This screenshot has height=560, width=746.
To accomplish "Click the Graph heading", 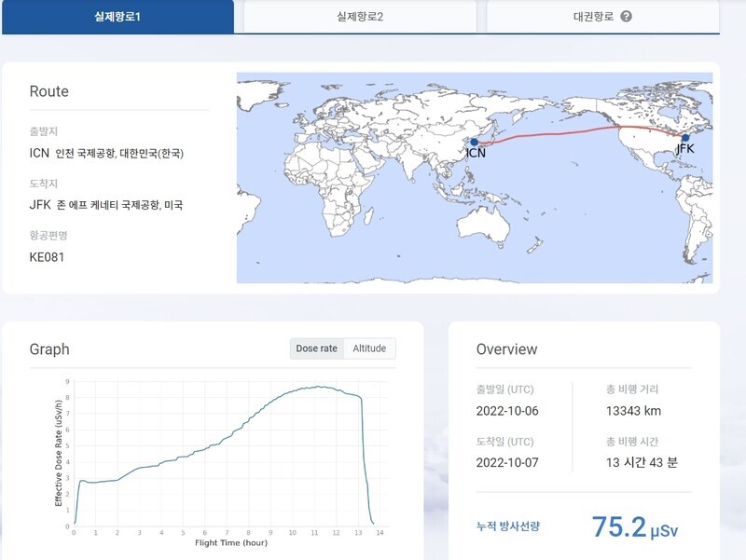I will pyautogui.click(x=49, y=349).
